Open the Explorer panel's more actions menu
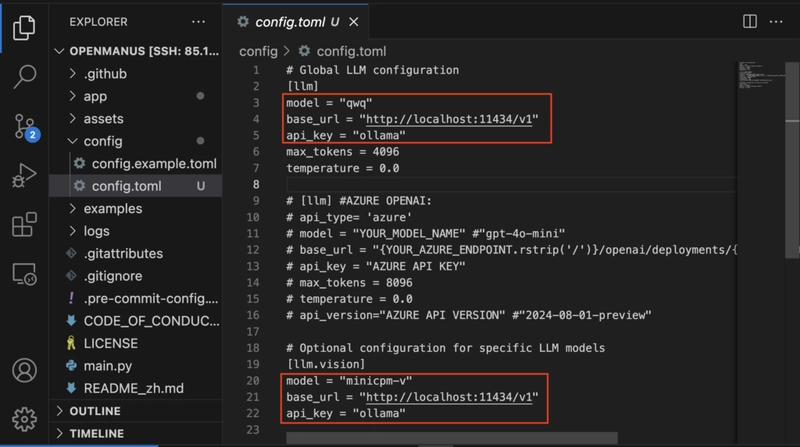This screenshot has width=800, height=447. [198, 22]
